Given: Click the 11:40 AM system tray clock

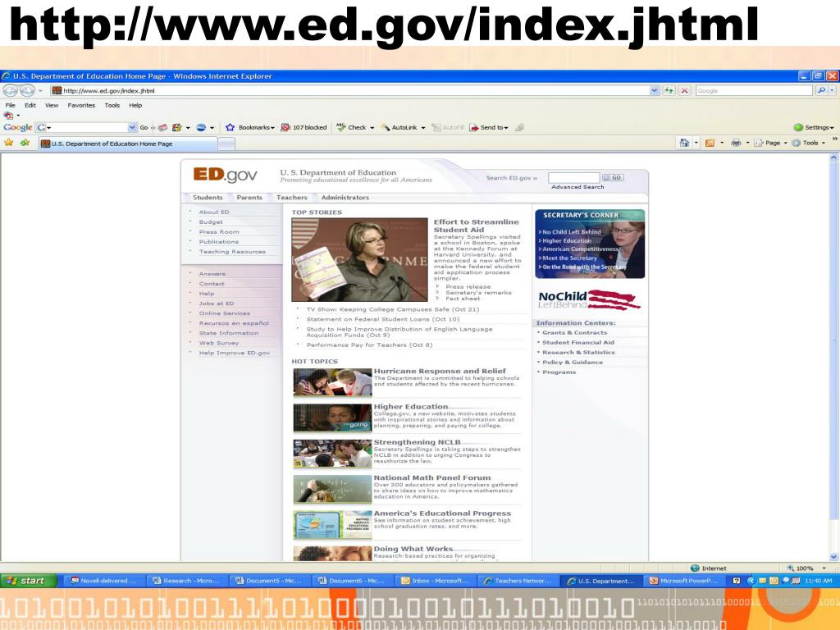Looking at the screenshot, I should [818, 581].
